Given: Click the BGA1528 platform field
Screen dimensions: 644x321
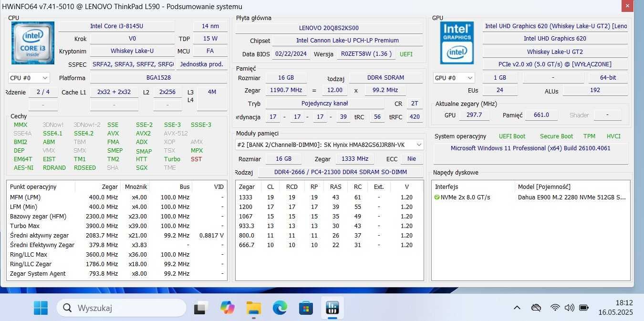Looking at the screenshot, I should tap(158, 78).
